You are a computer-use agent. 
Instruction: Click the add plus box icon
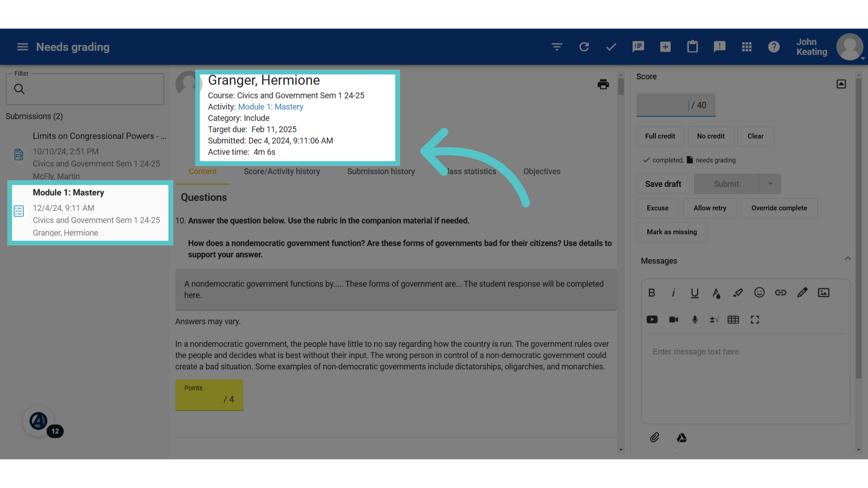[665, 47]
